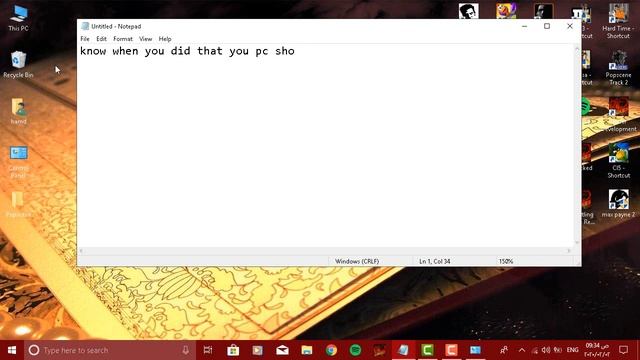Select the max payne 2 desktop icon

click(x=618, y=203)
